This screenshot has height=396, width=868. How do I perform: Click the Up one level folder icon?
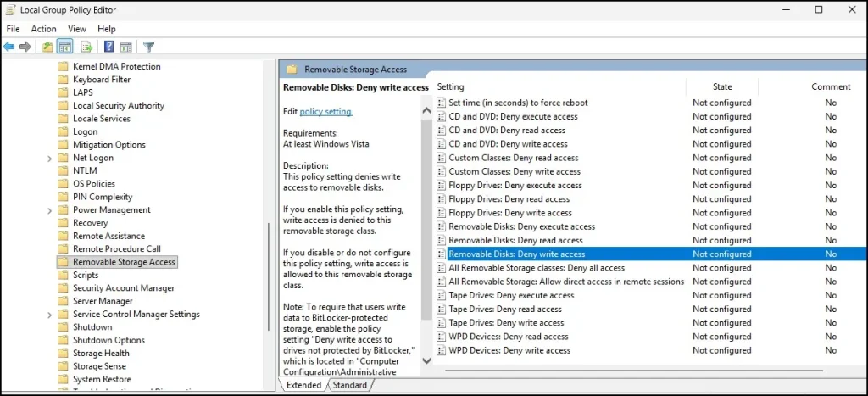click(x=48, y=47)
